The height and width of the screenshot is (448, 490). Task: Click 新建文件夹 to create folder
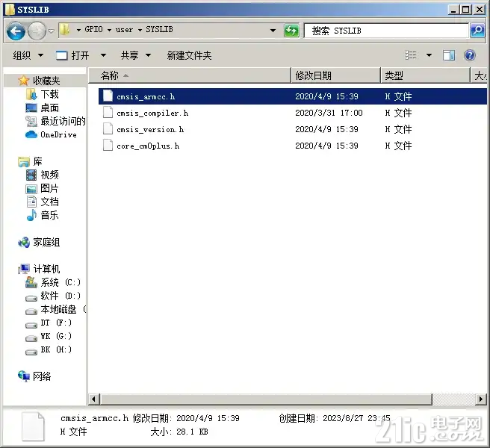pos(189,55)
